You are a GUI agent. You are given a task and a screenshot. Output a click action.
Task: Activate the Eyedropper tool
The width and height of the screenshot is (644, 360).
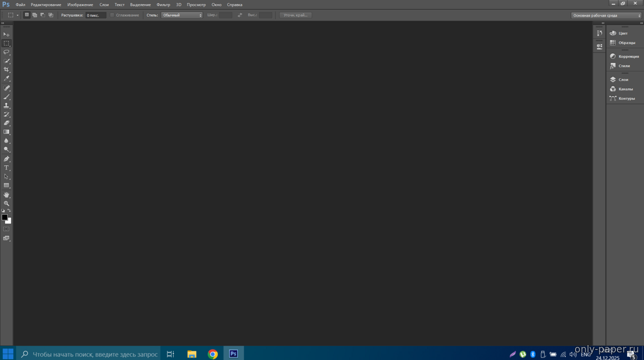pyautogui.click(x=7, y=79)
